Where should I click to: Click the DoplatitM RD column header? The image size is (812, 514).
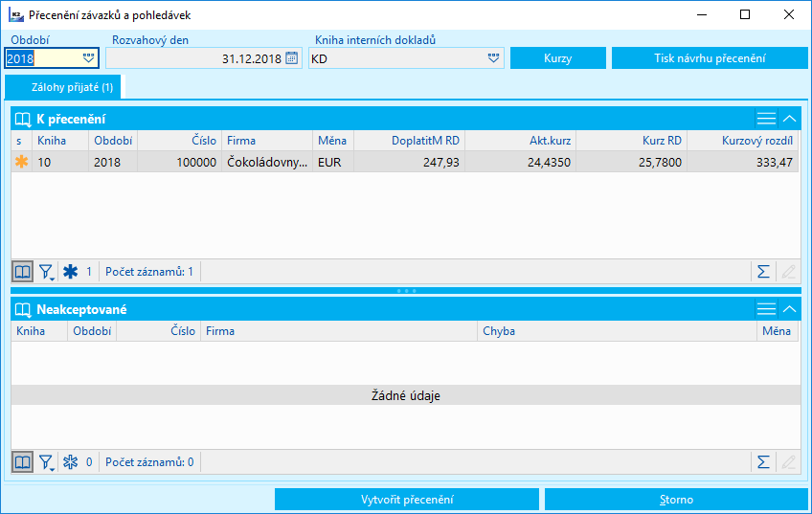(410, 141)
